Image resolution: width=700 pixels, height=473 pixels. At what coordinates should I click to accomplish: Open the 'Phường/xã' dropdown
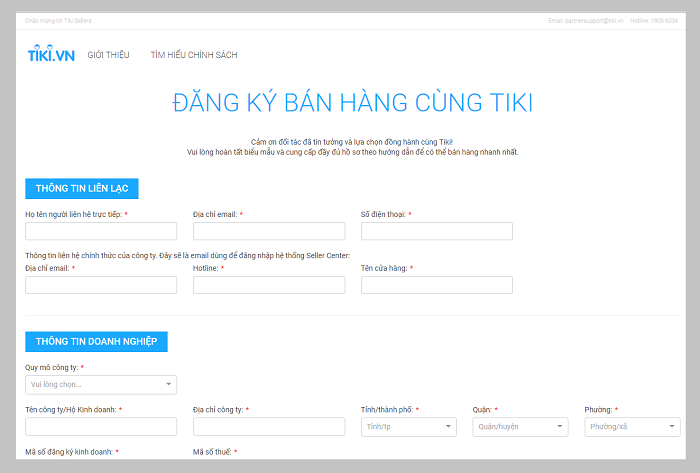(632, 427)
